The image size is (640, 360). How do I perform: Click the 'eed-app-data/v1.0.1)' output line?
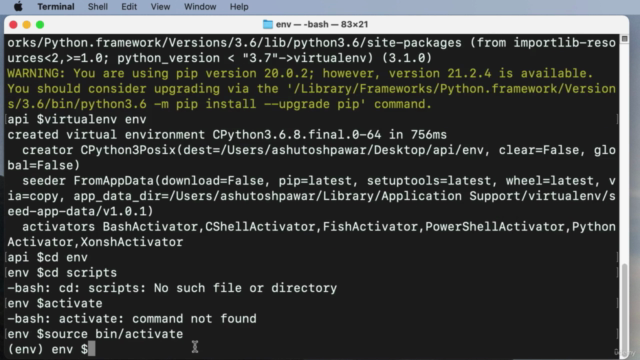(80, 211)
